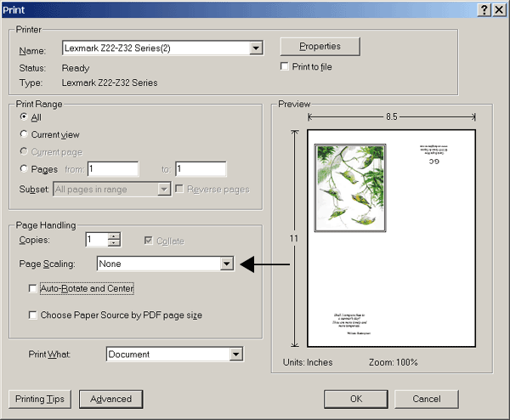Click the Pages to input field

coord(201,169)
